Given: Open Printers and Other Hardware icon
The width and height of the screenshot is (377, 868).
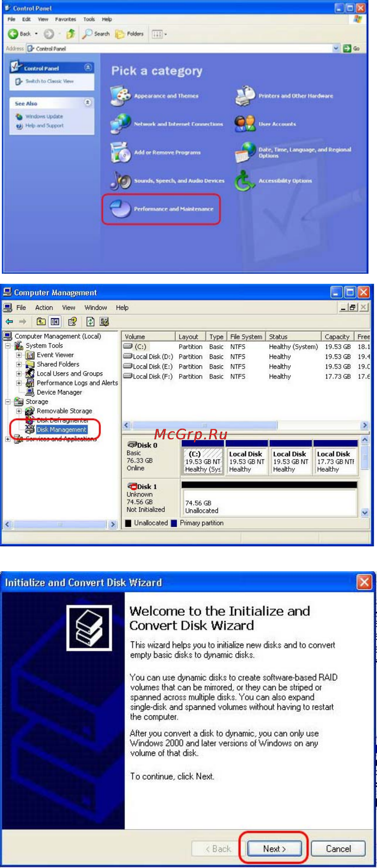Looking at the screenshot, I should [245, 95].
